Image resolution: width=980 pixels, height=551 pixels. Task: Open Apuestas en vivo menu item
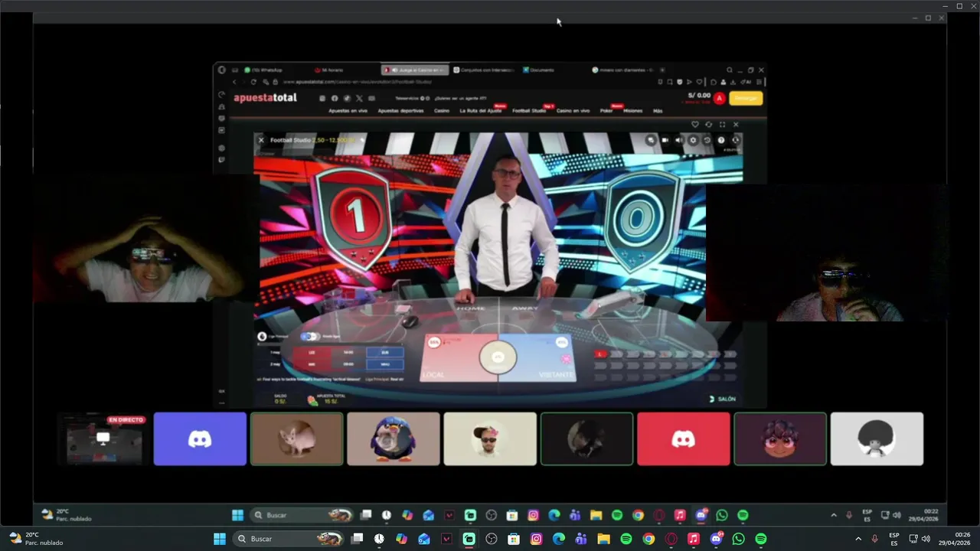pyautogui.click(x=348, y=111)
